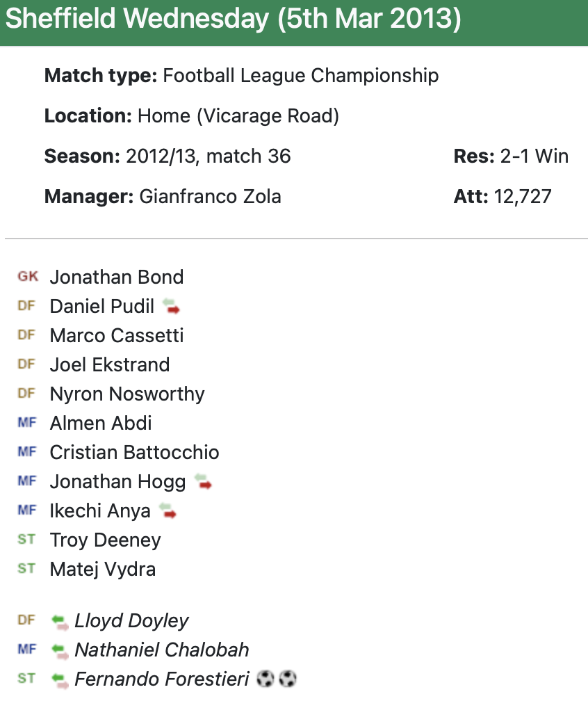This screenshot has width=588, height=701.
Task: Select Matej Vydra in the lineup
Action: pos(103,570)
